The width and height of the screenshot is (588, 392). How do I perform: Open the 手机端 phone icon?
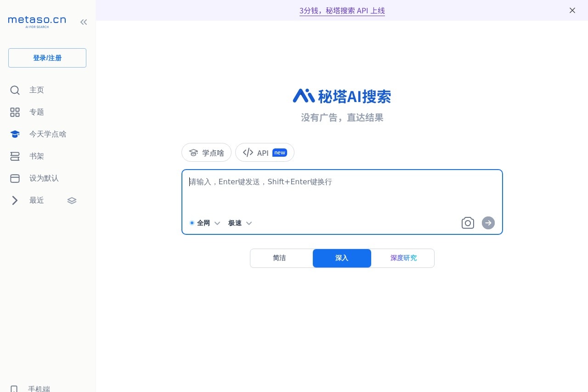(14, 389)
